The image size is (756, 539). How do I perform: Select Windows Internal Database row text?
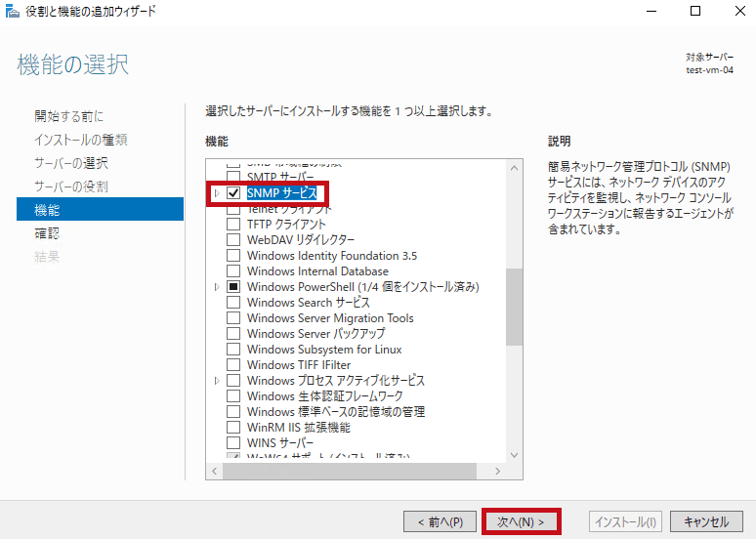click(317, 270)
